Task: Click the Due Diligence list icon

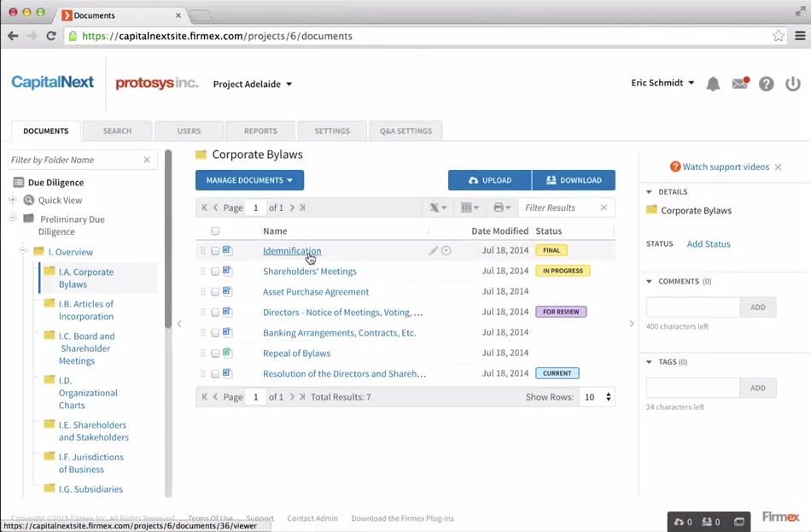Action: (x=19, y=182)
